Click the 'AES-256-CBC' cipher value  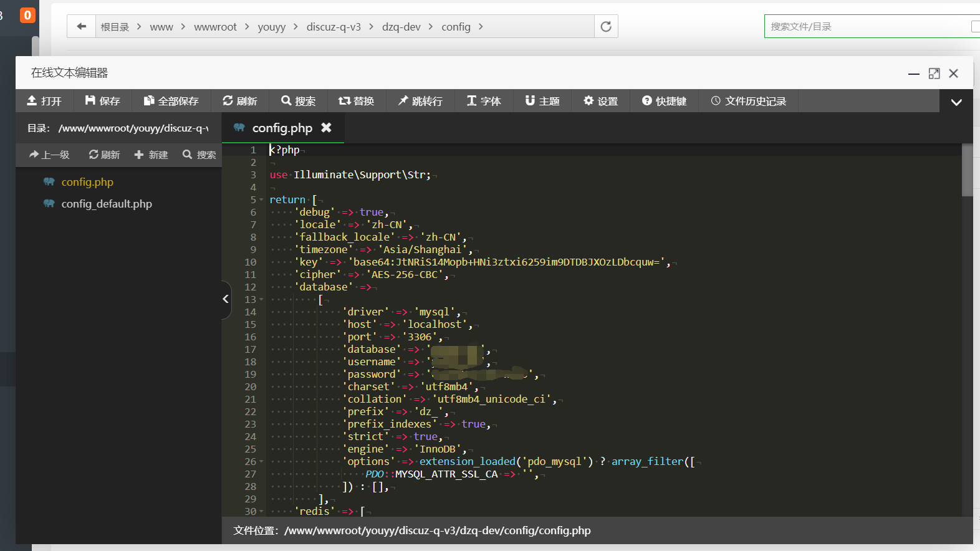point(407,275)
